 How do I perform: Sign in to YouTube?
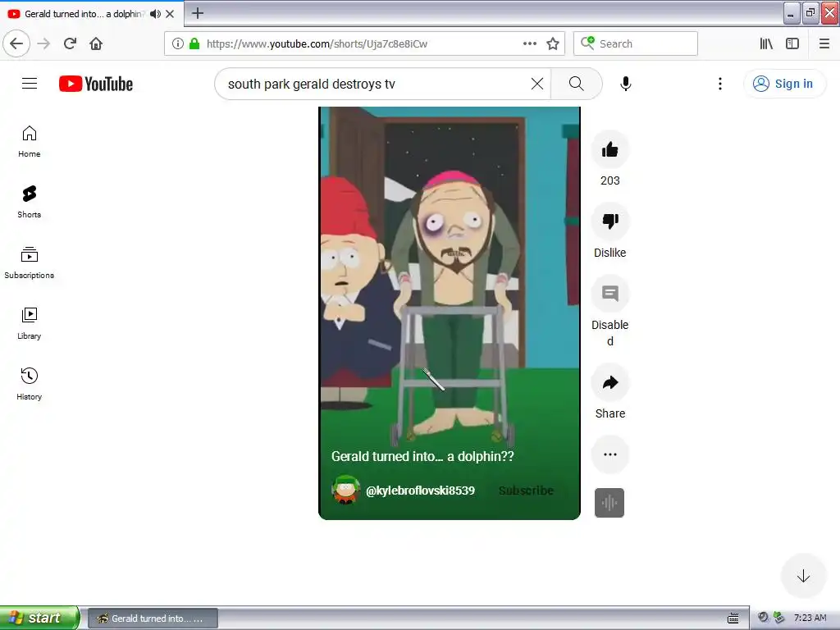coord(785,84)
